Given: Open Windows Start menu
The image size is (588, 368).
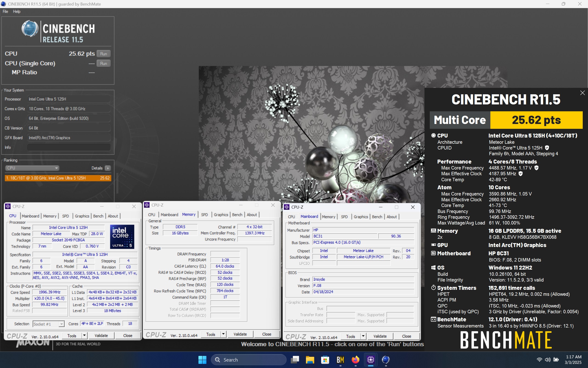Looking at the screenshot, I should (202, 359).
